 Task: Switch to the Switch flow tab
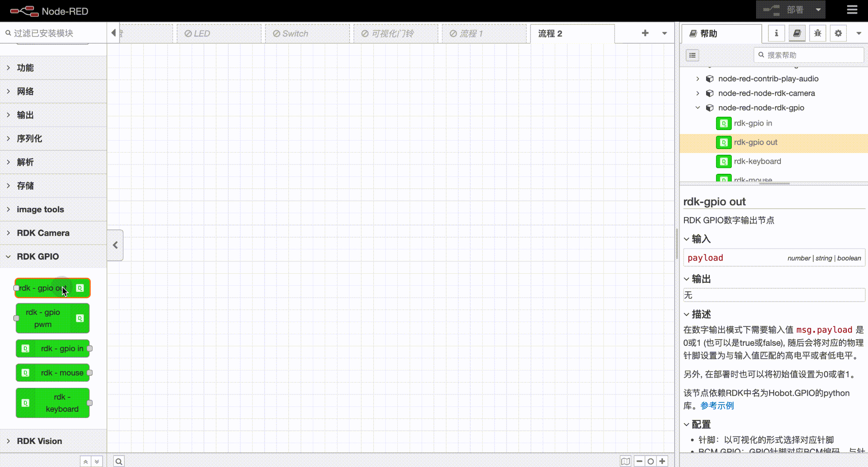tap(307, 34)
